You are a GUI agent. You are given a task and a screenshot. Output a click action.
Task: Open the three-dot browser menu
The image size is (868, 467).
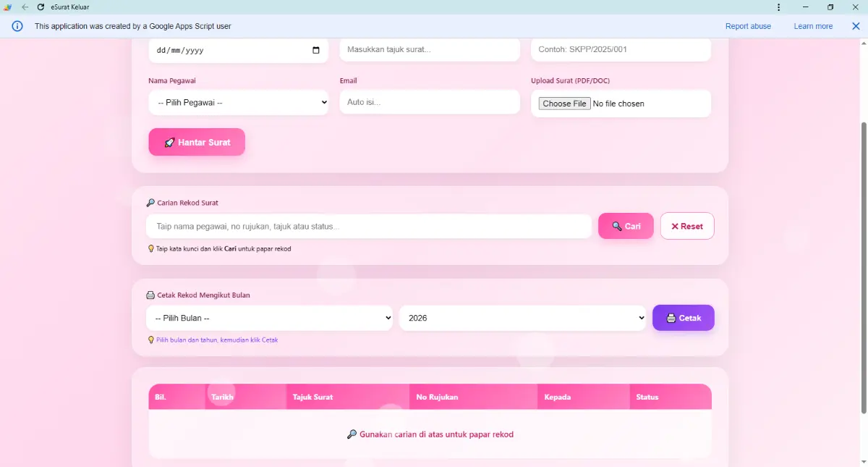point(778,7)
